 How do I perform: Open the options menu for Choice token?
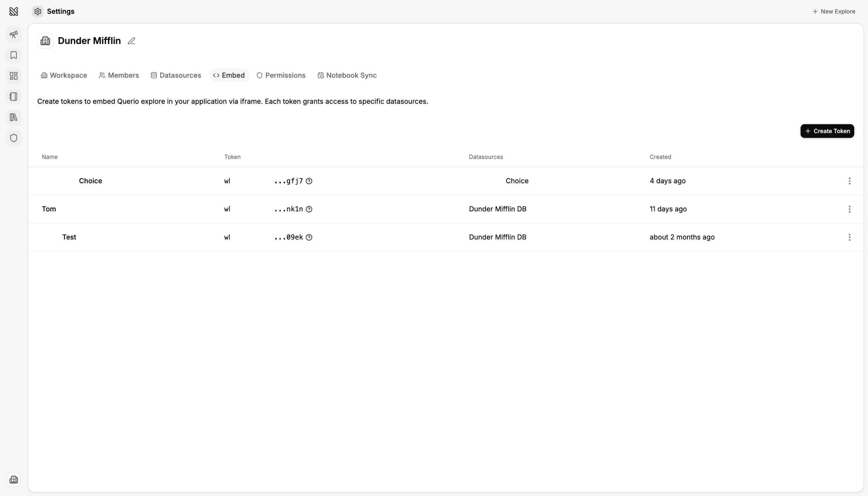(850, 181)
